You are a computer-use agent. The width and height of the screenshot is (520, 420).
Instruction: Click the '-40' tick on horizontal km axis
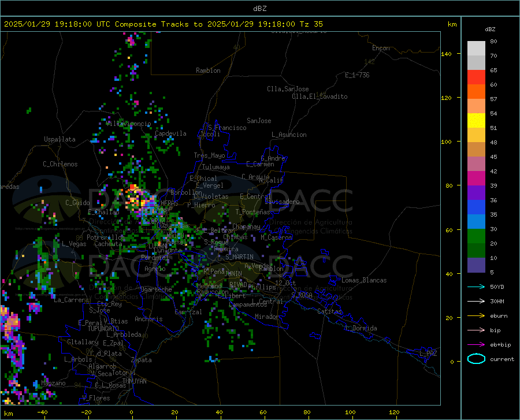(42, 412)
